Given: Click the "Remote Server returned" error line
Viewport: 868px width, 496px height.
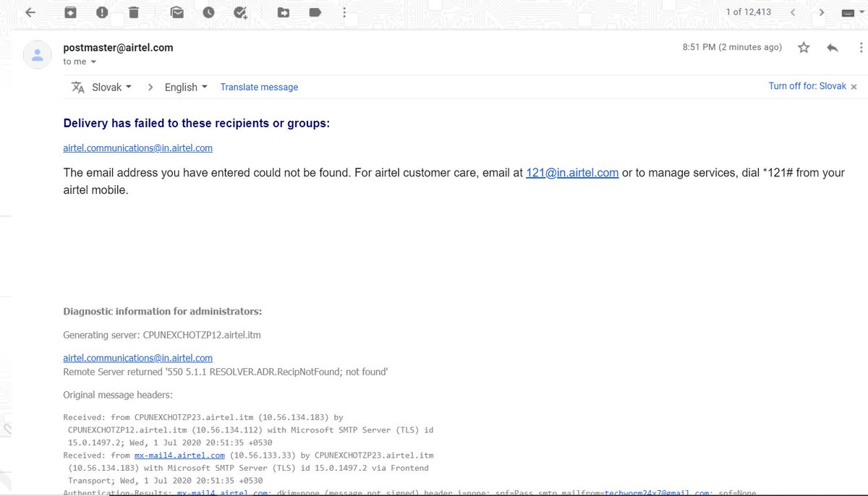Looking at the screenshot, I should pos(226,372).
